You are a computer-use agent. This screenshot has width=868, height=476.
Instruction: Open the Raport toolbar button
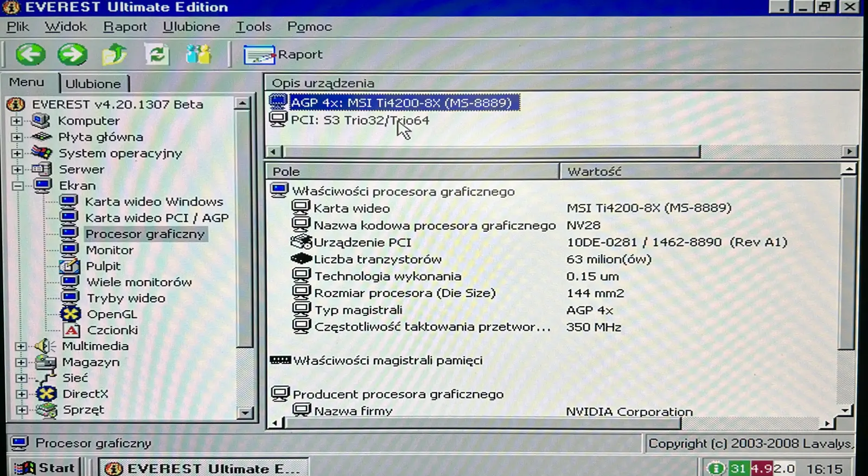click(283, 55)
